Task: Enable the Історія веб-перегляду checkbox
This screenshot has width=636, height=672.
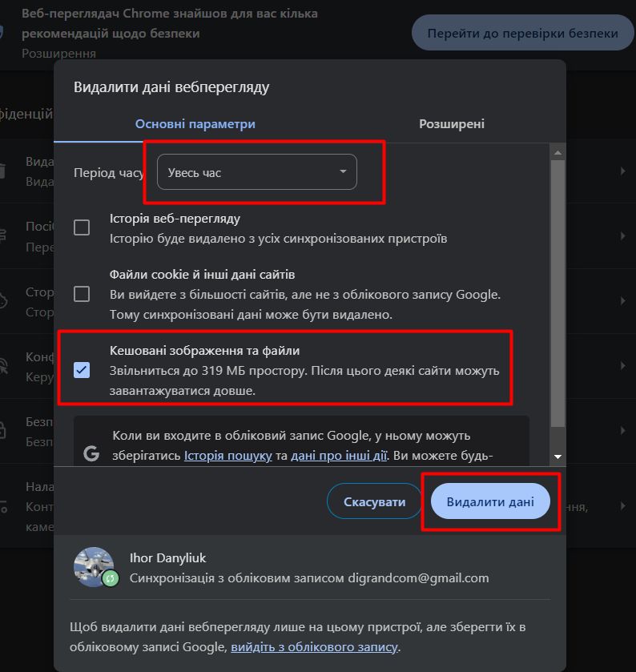Action: click(x=82, y=228)
